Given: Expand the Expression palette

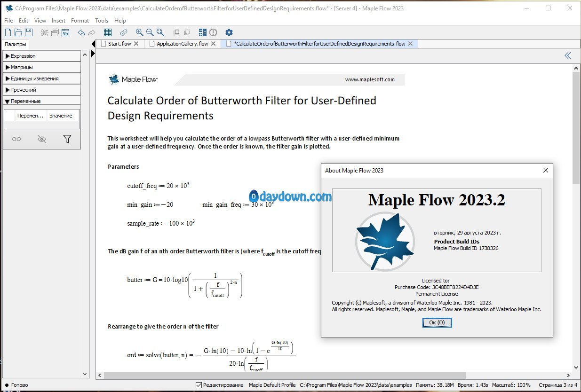Looking at the screenshot, I should click(42, 56).
